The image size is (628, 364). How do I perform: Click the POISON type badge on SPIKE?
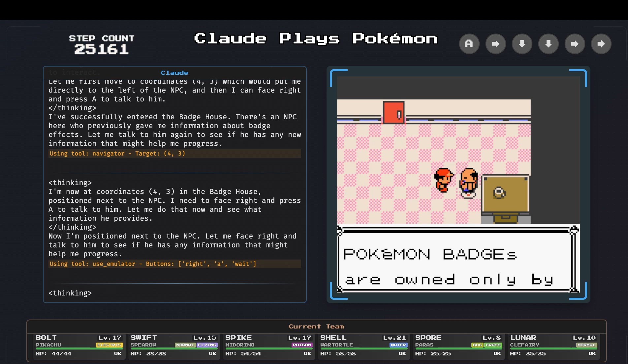[x=301, y=345]
